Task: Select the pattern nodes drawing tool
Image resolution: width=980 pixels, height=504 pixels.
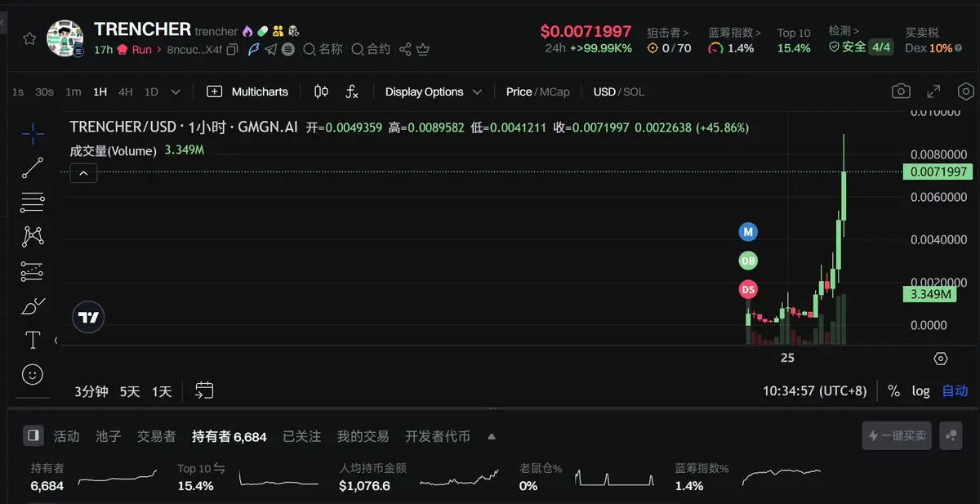Action: [33, 236]
